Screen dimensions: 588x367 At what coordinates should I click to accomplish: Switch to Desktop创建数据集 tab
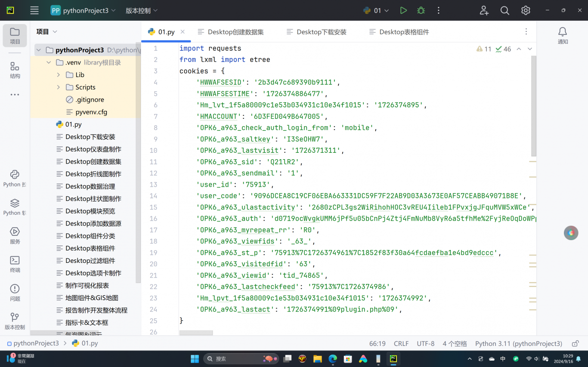(231, 32)
